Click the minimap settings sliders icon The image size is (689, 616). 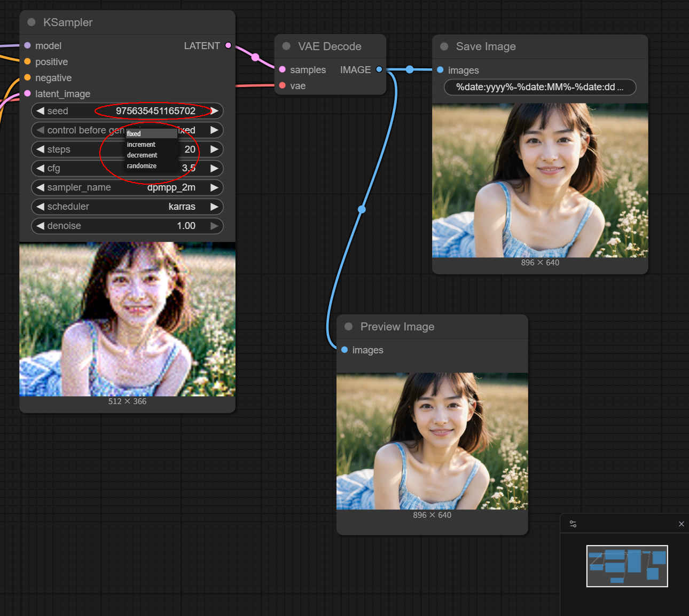point(573,524)
